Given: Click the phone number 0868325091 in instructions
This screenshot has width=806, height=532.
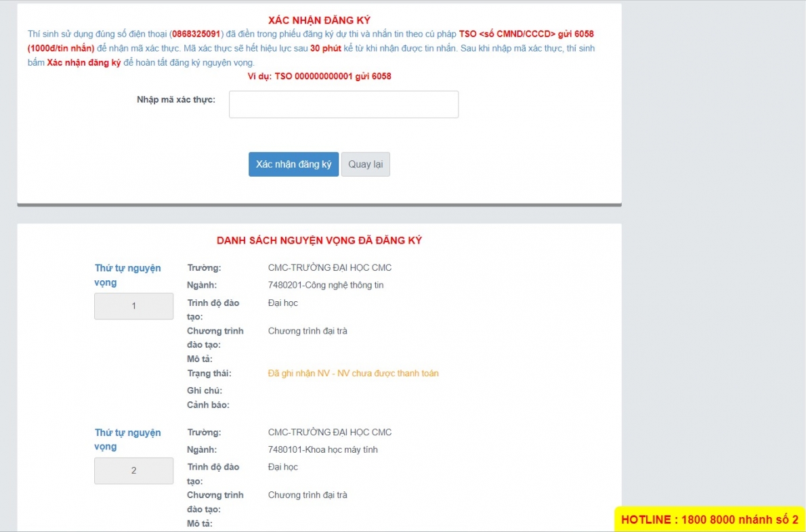Looking at the screenshot, I should pyautogui.click(x=196, y=34).
